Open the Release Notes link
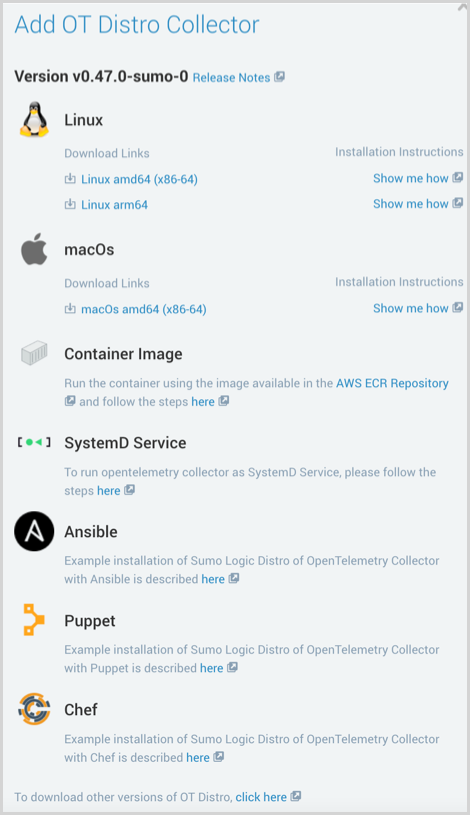 [231, 77]
